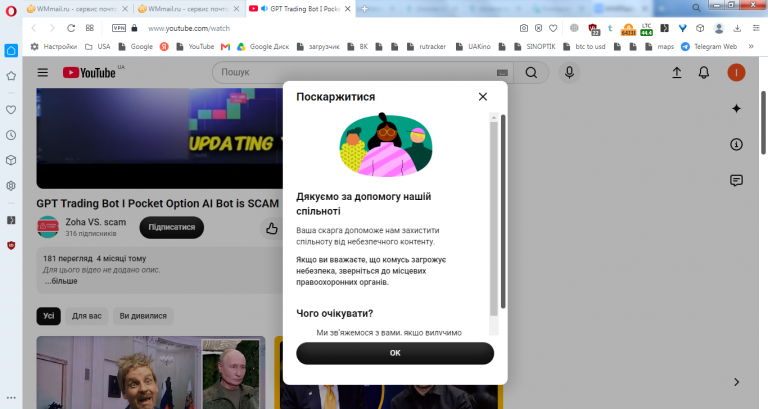Expand description with ...більше
Screen dimensions: 768x409
coord(61,281)
